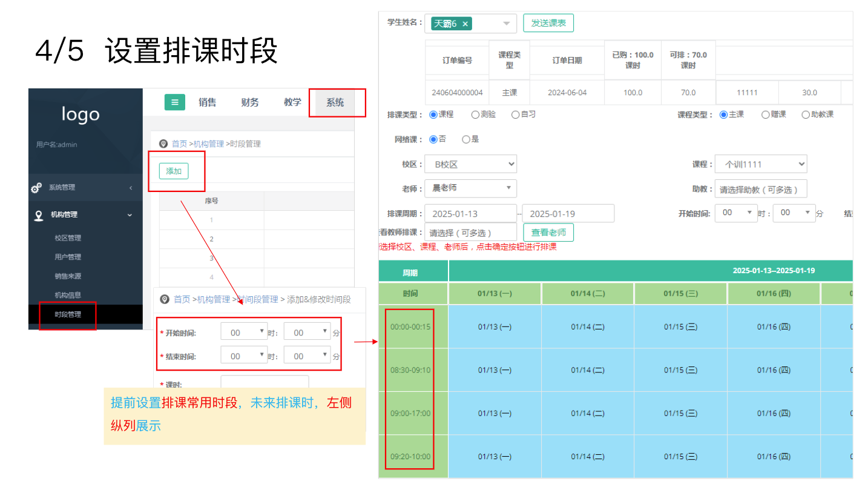The image size is (868, 490).
Task: Click the 09:00-17:00 time slot label
Action: pyautogui.click(x=410, y=414)
